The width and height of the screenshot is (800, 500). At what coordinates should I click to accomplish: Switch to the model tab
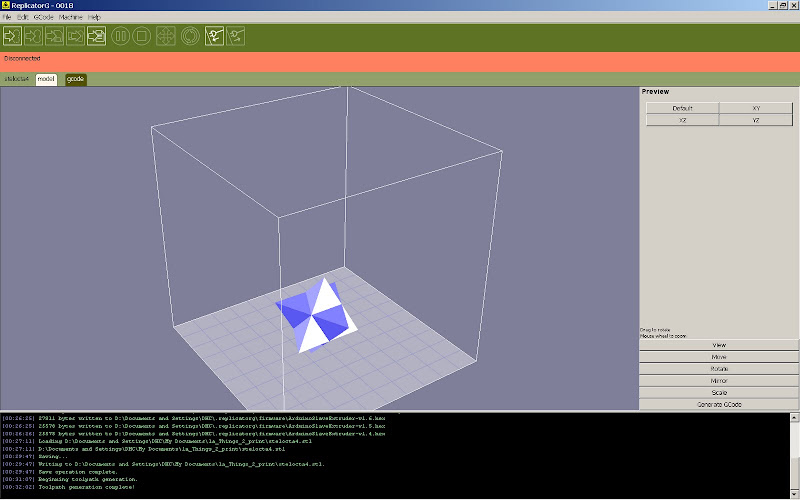(46, 79)
